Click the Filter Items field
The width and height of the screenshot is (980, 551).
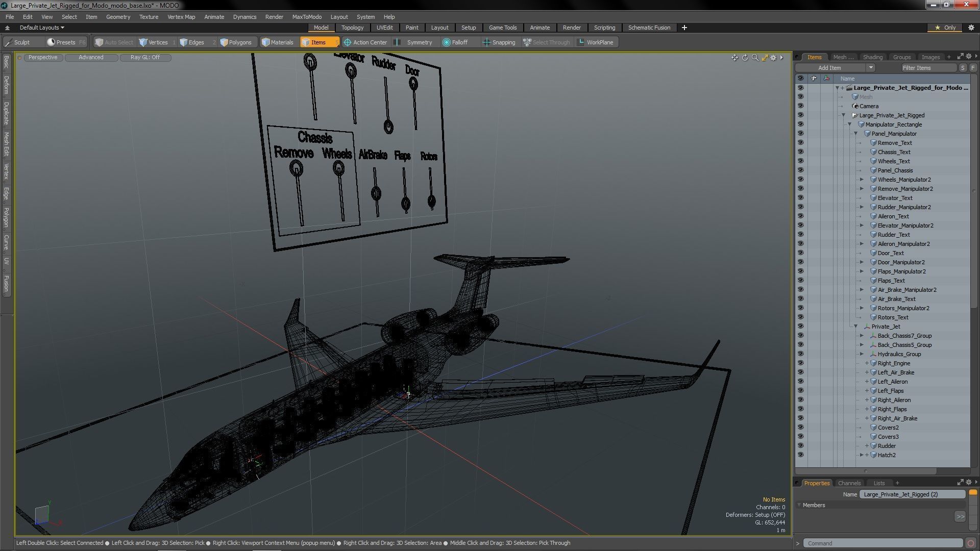928,68
